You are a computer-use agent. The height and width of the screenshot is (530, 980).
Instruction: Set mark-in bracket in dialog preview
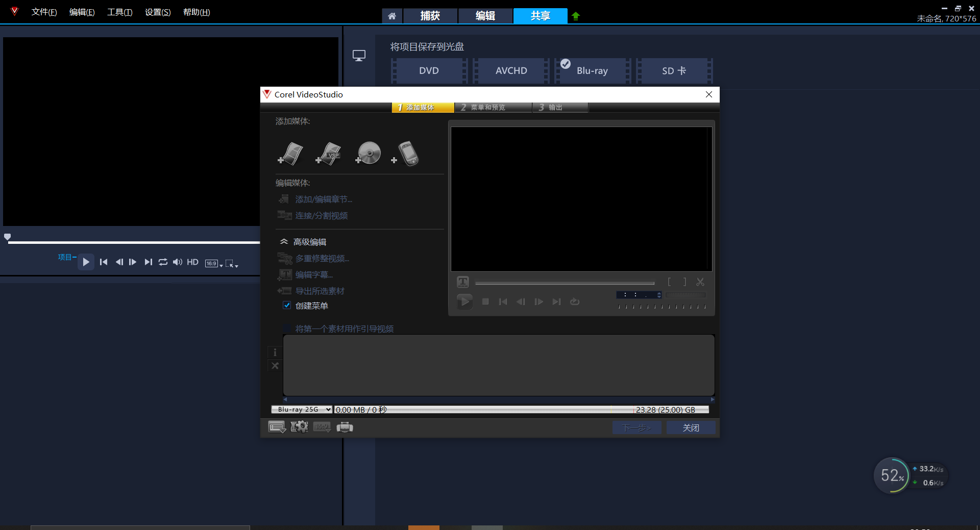tap(669, 282)
